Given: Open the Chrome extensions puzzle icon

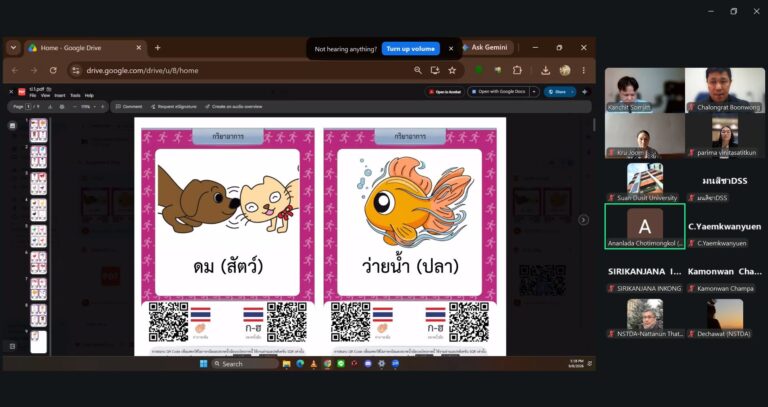Looking at the screenshot, I should tap(517, 71).
